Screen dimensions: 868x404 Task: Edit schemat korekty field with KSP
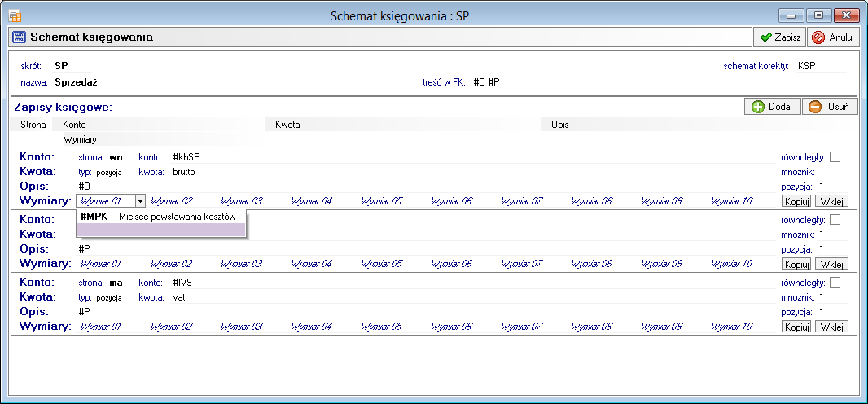point(821,67)
